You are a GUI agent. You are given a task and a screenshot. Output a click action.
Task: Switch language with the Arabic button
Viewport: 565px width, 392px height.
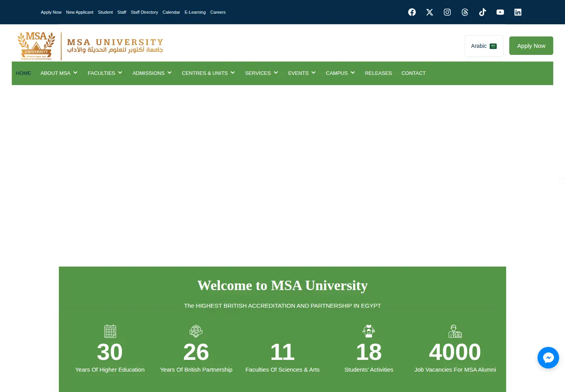484,46
